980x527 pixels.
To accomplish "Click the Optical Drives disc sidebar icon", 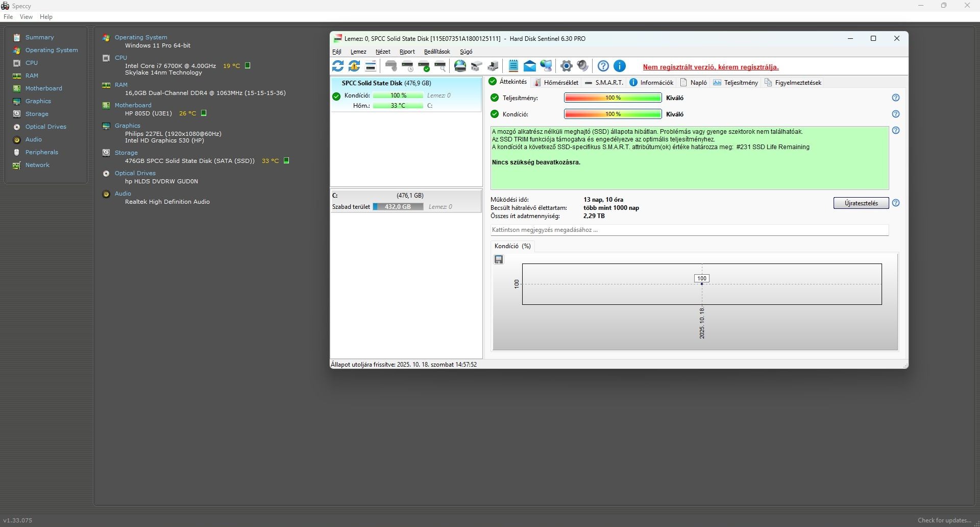I will tap(17, 127).
